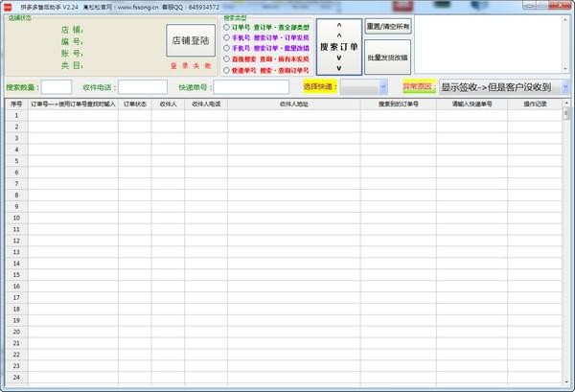The image size is (575, 392).
Task: Select the 订单号 查订单 radio option
Action: [226, 27]
